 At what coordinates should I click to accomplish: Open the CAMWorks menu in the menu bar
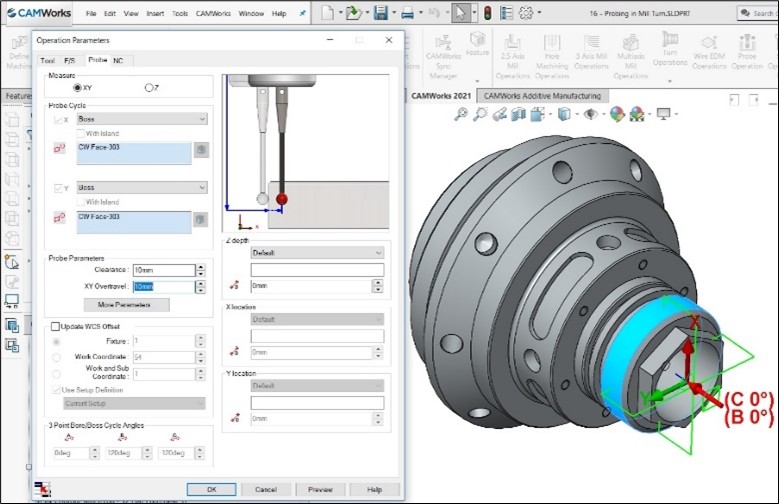click(x=213, y=13)
